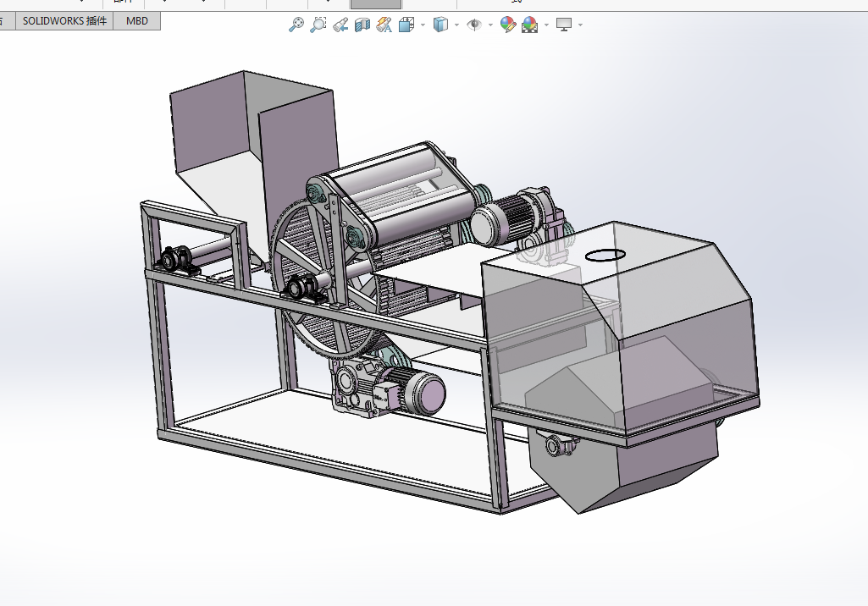Click the Previous View icon
This screenshot has height=606, width=868.
tap(340, 25)
